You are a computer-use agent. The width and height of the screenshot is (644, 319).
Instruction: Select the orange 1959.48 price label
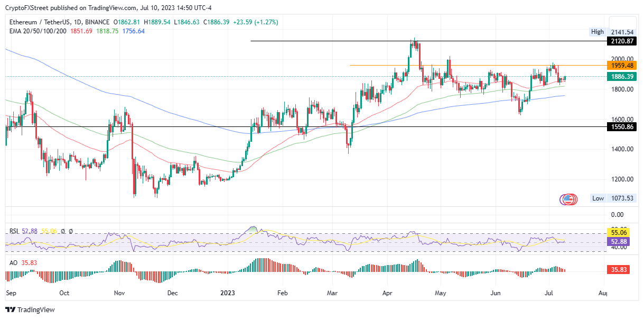[x=622, y=65]
